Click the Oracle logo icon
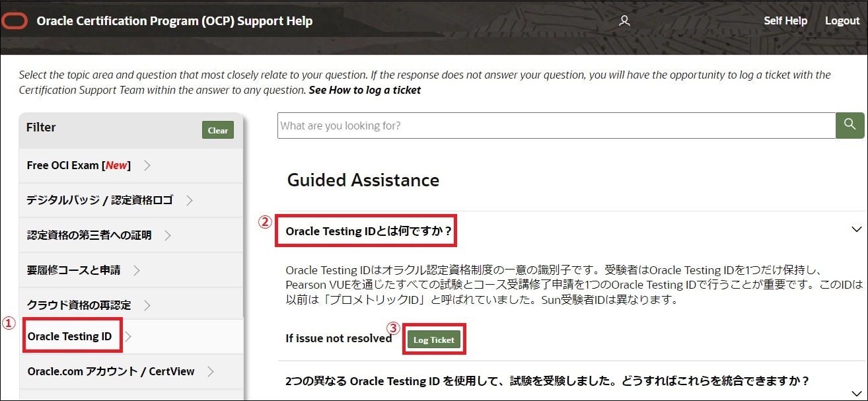Image resolution: width=868 pixels, height=401 pixels. coord(15,21)
